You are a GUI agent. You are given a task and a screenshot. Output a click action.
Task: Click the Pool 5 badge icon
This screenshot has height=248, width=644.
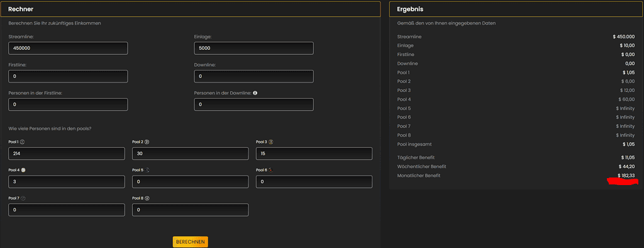[x=147, y=170]
